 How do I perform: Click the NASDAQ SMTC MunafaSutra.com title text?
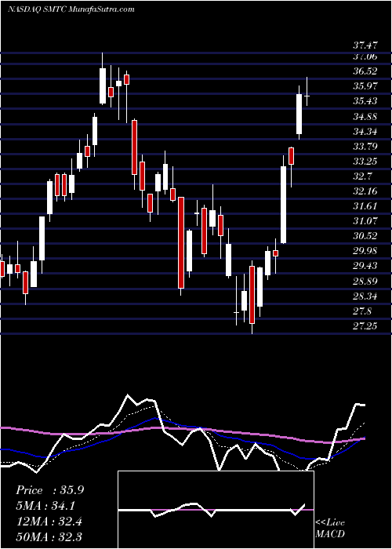71,9
